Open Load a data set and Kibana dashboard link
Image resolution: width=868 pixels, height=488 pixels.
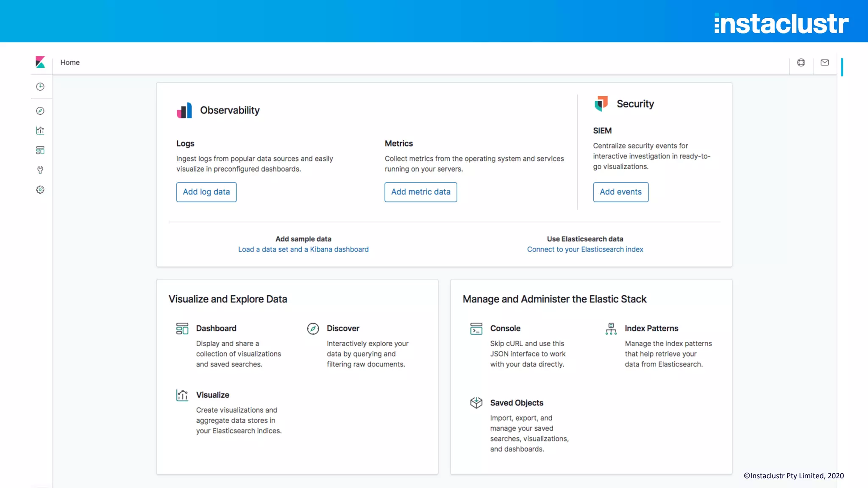click(303, 250)
